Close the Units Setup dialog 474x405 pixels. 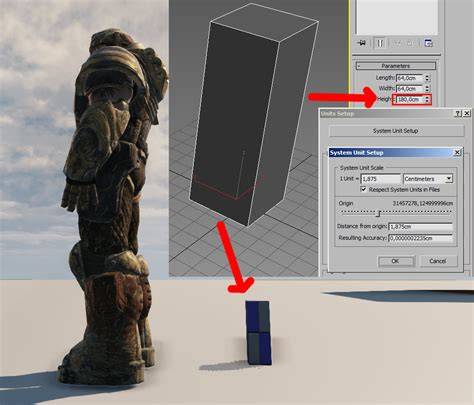pyautogui.click(x=467, y=114)
